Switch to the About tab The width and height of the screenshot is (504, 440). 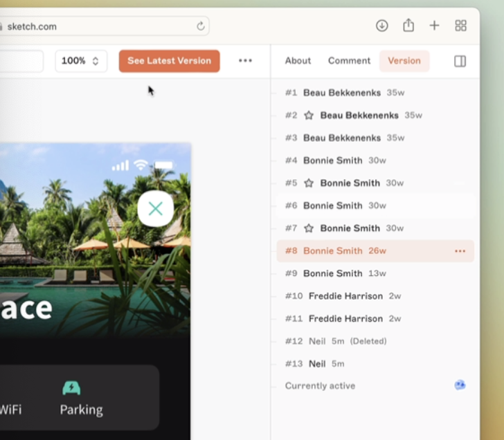pyautogui.click(x=298, y=61)
